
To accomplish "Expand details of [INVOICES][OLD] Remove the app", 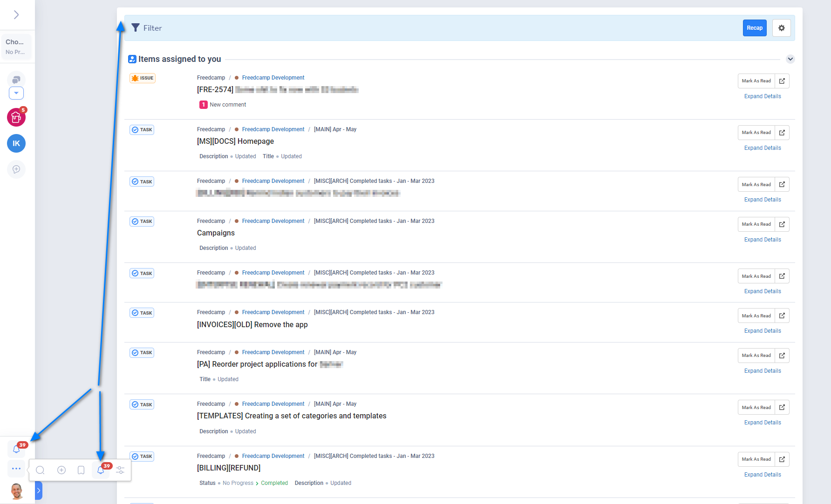I will coord(762,331).
